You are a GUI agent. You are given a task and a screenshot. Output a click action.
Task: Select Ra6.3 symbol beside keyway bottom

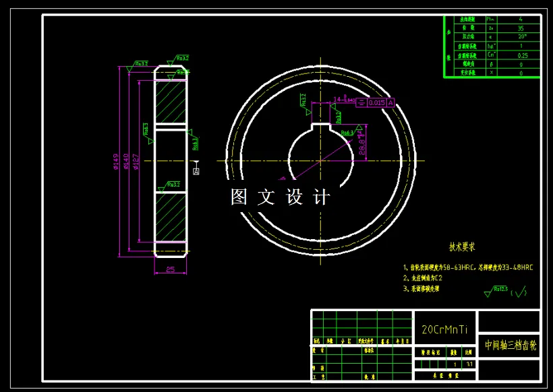tap(351, 131)
